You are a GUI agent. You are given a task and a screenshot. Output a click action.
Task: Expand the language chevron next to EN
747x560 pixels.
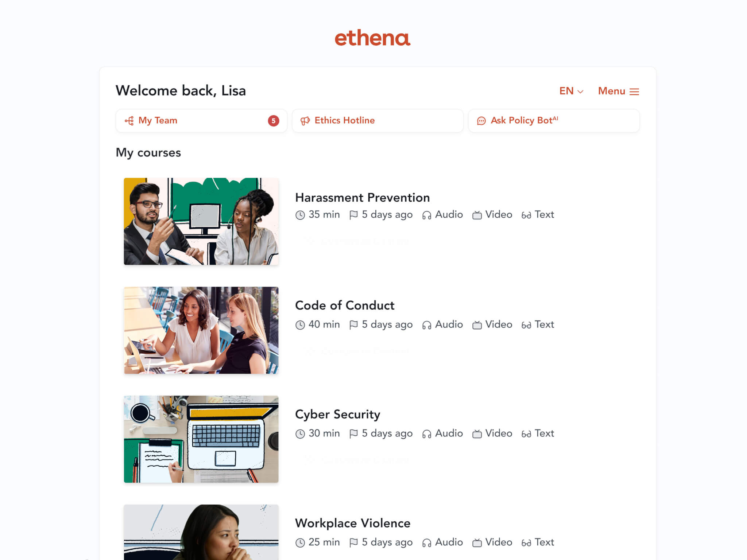pos(580,92)
